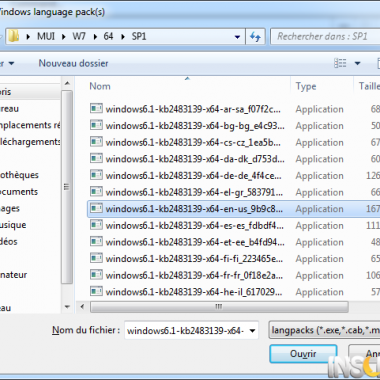The width and height of the screenshot is (380, 380).
Task: Click the Ouvrir button
Action: point(303,354)
